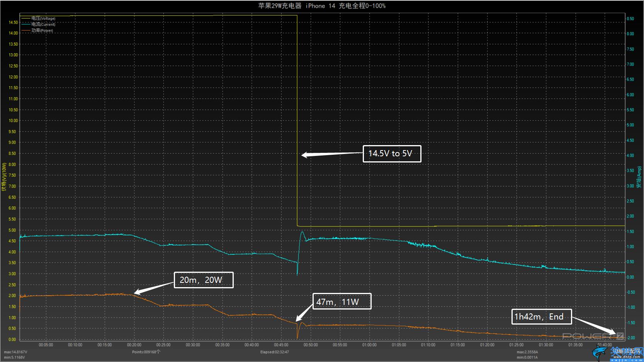644x362 pixels.
Task: Click the 00:25:00 time axis label
Action: click(x=163, y=345)
